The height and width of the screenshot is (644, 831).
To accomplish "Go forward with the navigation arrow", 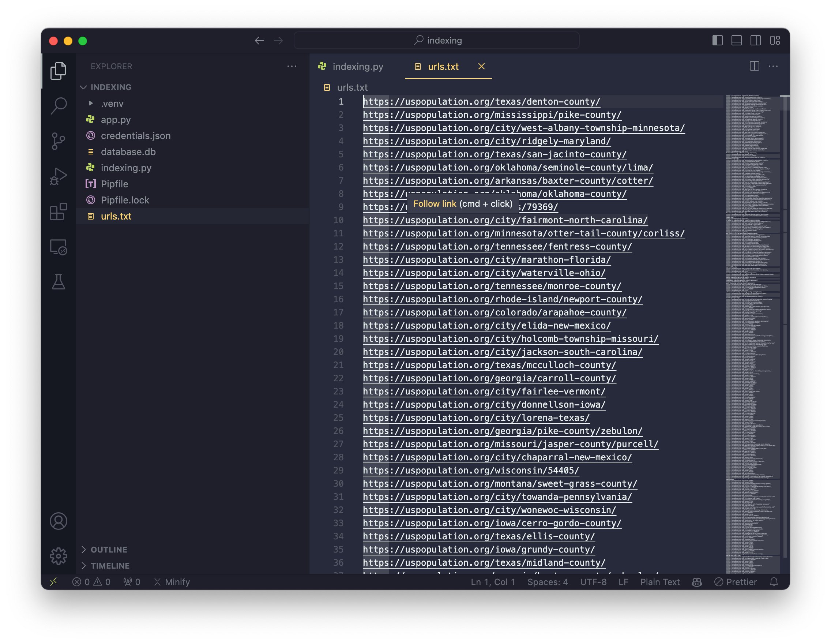I will pyautogui.click(x=278, y=40).
